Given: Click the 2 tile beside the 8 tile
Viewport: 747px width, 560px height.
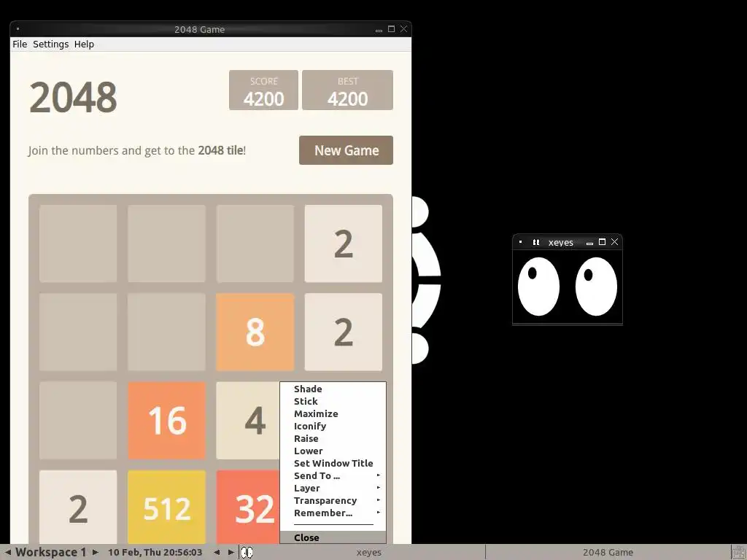Looking at the screenshot, I should 344,332.
